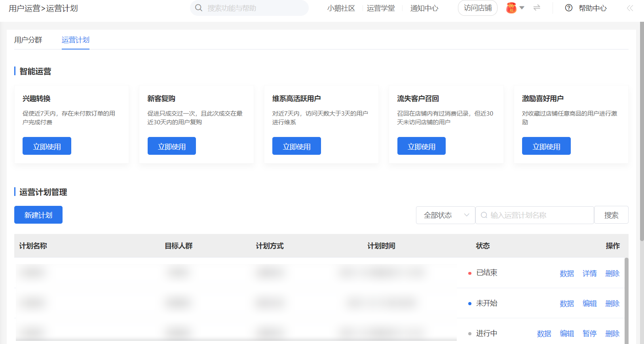Select the 运营计划 tab

pos(76,40)
